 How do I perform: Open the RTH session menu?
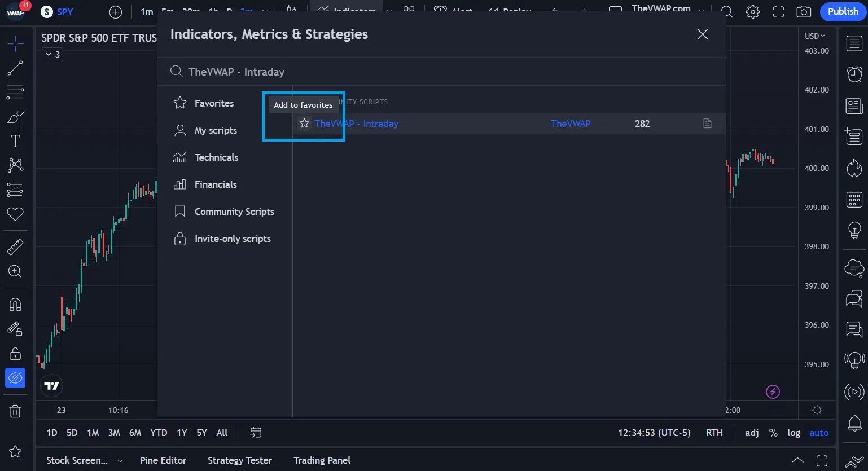tap(714, 433)
